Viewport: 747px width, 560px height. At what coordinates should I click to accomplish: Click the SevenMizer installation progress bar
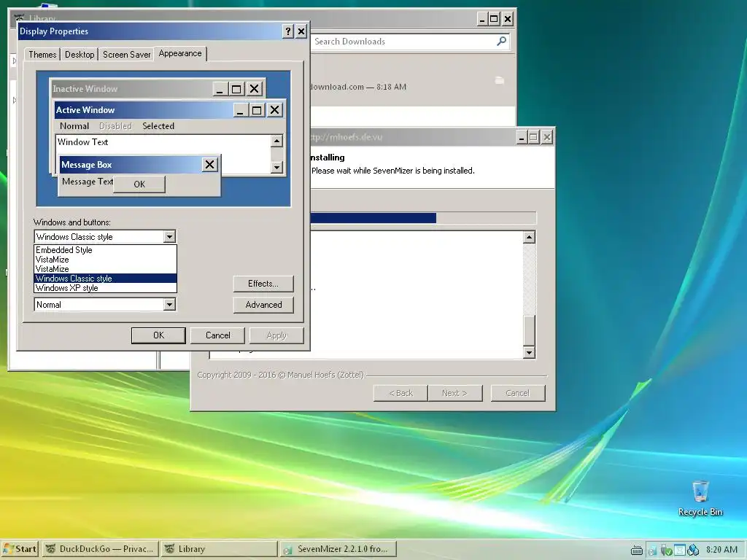[423, 218]
